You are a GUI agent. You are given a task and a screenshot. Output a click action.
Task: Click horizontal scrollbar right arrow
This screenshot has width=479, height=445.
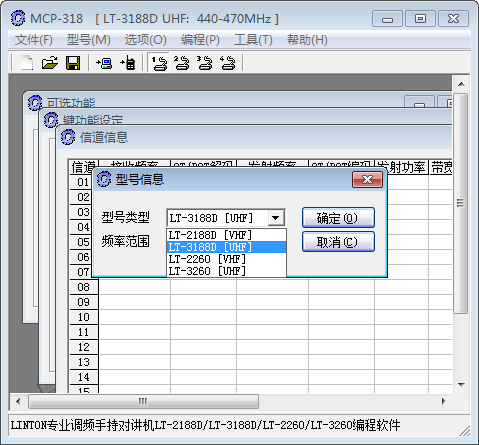(x=444, y=401)
